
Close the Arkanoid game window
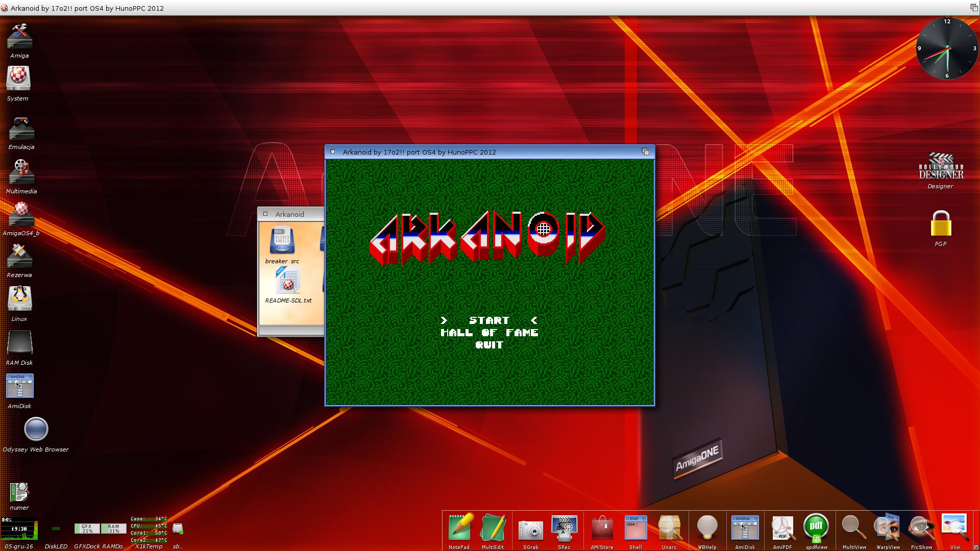(333, 152)
